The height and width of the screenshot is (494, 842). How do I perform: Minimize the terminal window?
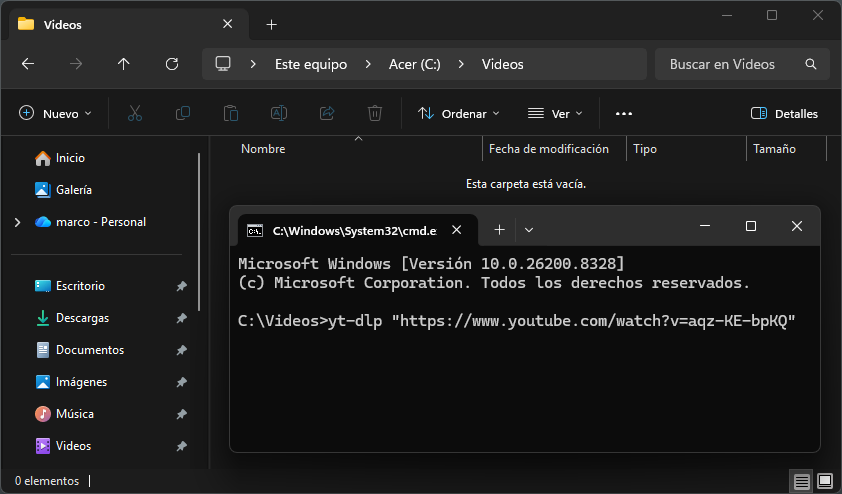click(705, 226)
